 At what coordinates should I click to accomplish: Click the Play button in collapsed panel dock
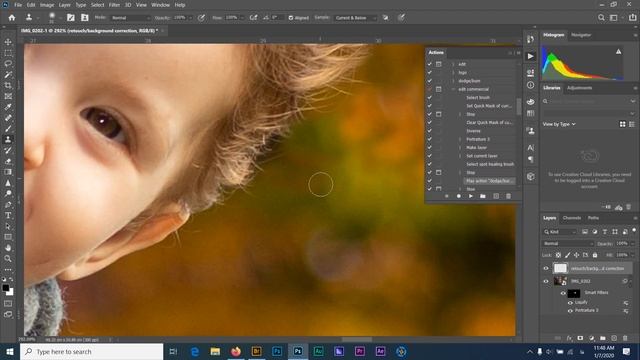530,56
